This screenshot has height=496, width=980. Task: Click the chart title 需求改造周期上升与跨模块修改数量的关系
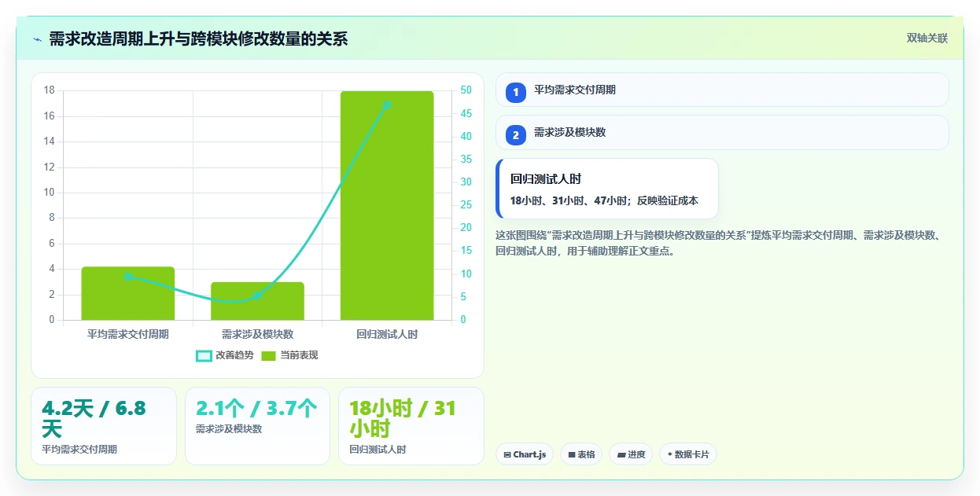[x=198, y=39]
